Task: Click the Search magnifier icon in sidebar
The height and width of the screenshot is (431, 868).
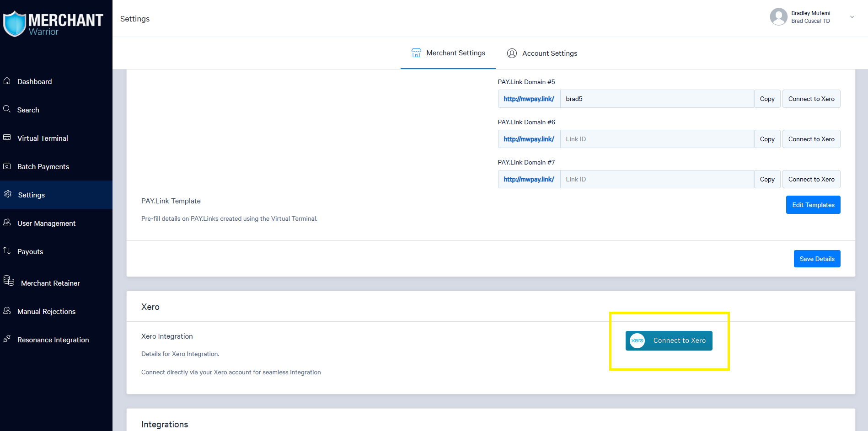Action: tap(7, 109)
